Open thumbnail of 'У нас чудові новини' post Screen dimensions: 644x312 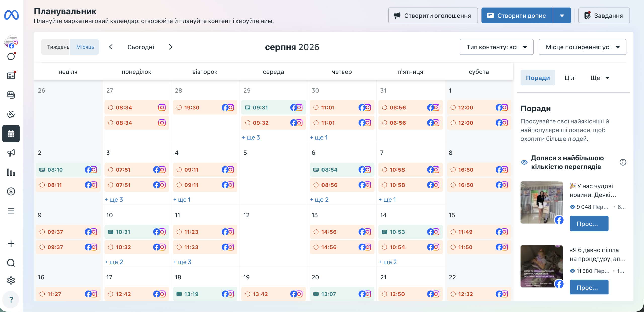click(x=542, y=202)
